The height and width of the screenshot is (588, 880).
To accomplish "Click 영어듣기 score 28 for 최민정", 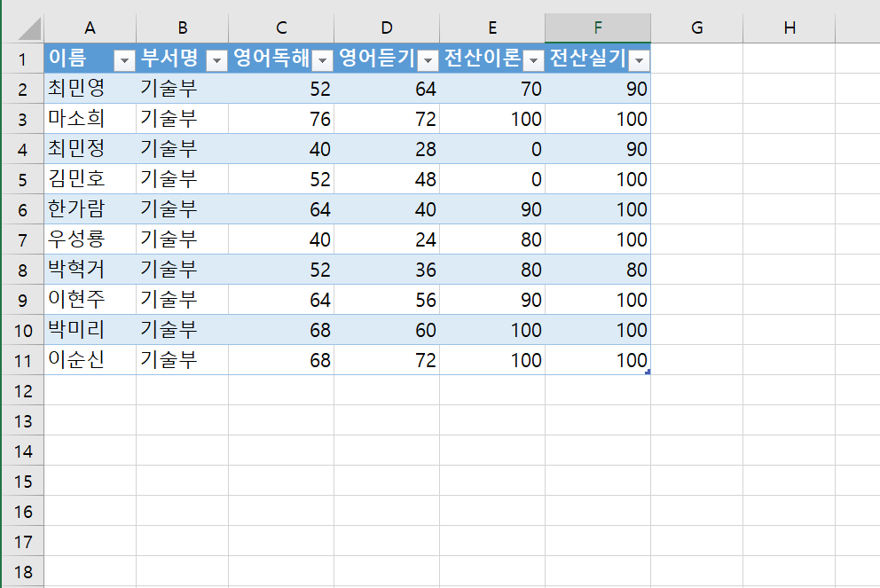I will point(387,149).
